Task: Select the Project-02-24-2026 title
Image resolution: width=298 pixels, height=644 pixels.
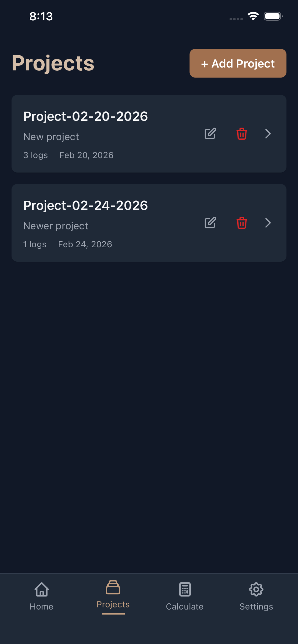Action: click(x=85, y=205)
